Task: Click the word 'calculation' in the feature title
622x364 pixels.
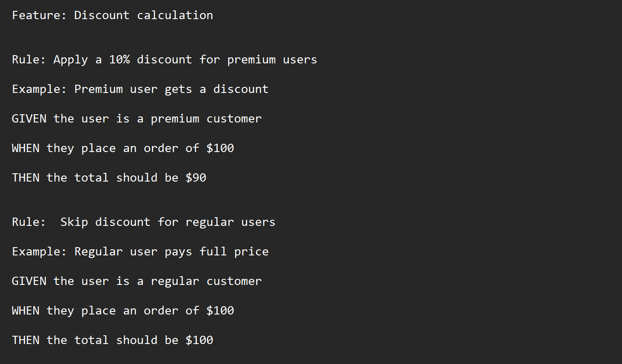Action: 175,15
